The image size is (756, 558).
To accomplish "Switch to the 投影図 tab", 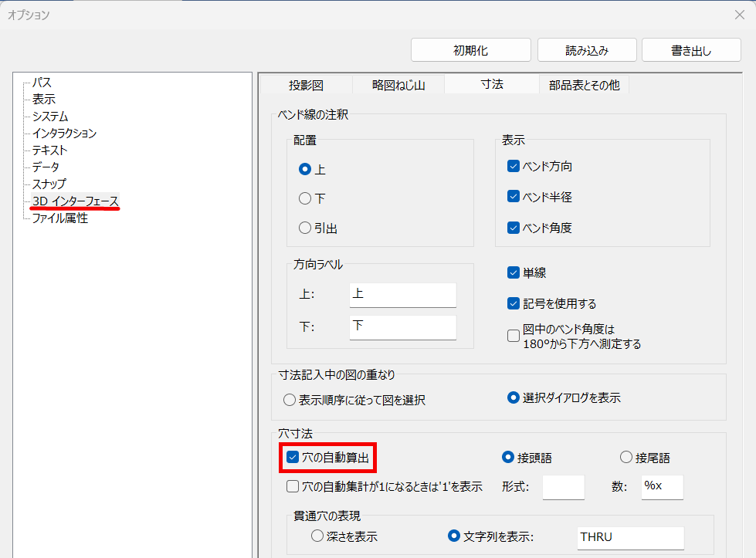I will click(306, 85).
